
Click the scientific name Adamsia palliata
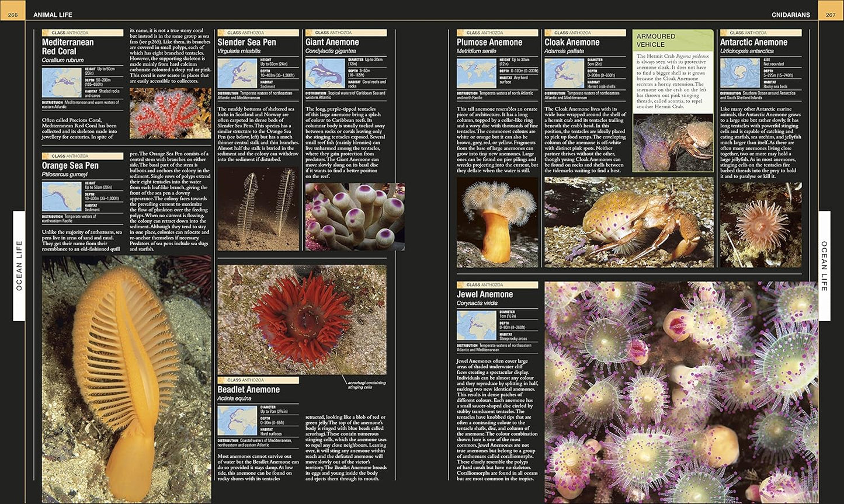565,51
